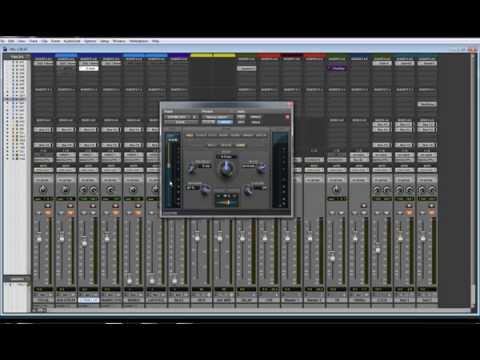Click left pan knob on last channel strip
The height and width of the screenshot is (360, 480).
pos(422,190)
